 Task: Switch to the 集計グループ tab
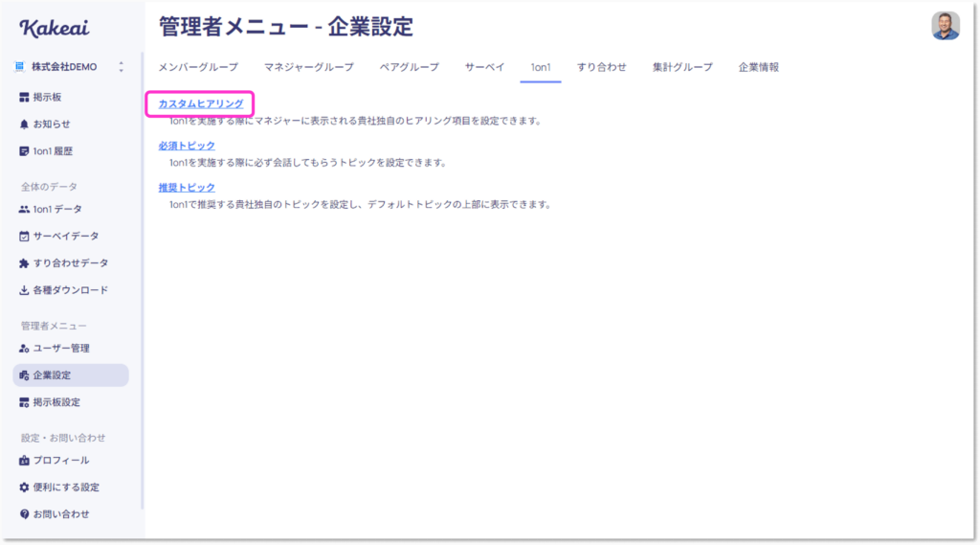[x=681, y=67]
